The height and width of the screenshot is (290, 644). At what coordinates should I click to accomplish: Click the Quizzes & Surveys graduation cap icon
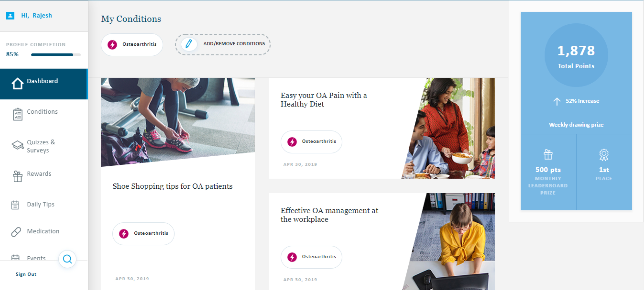tap(17, 145)
